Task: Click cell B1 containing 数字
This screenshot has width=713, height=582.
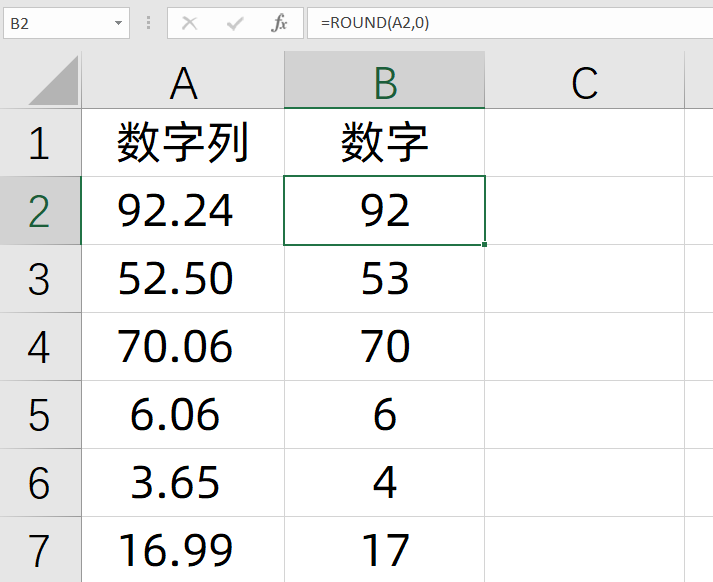Action: point(385,142)
